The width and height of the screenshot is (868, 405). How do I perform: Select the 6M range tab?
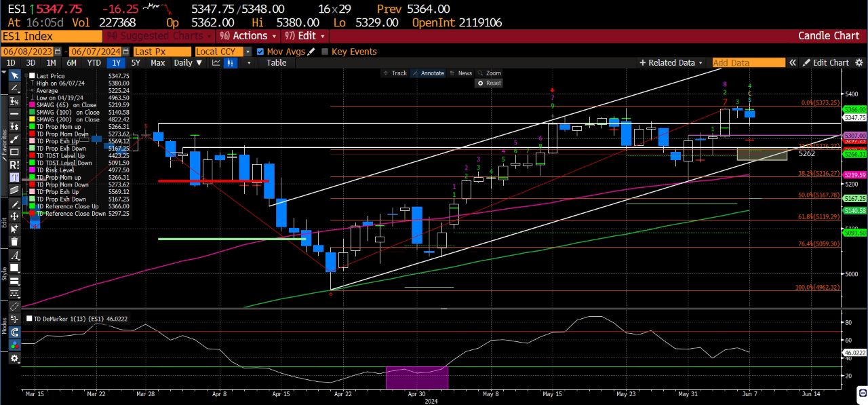point(71,62)
